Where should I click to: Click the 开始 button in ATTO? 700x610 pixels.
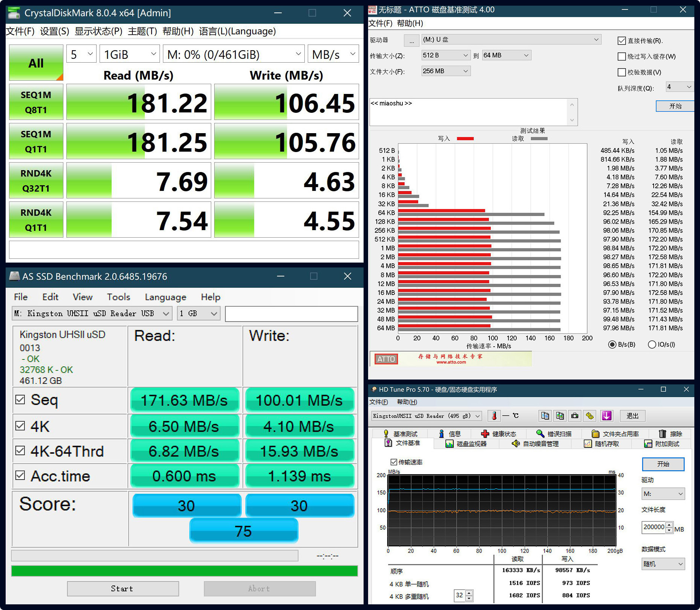[x=675, y=106]
